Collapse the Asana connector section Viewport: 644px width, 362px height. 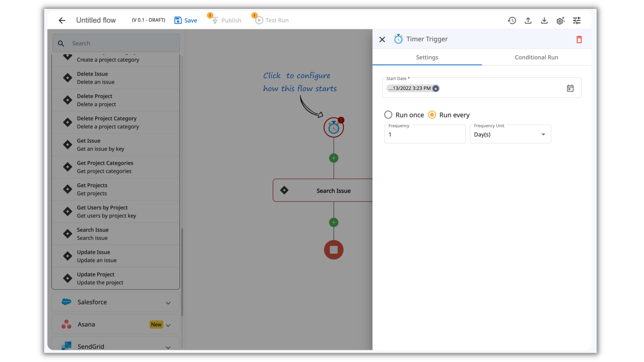click(x=169, y=325)
